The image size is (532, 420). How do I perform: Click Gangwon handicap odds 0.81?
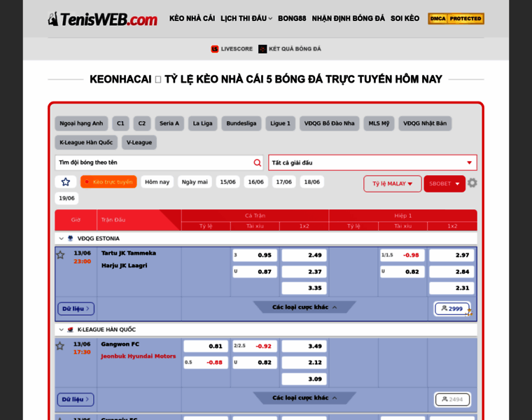(x=206, y=346)
